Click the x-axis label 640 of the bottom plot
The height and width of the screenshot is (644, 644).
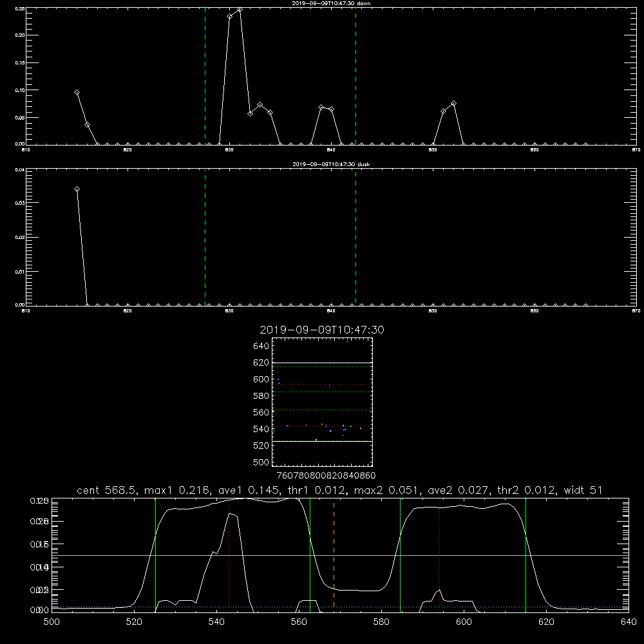click(x=629, y=622)
